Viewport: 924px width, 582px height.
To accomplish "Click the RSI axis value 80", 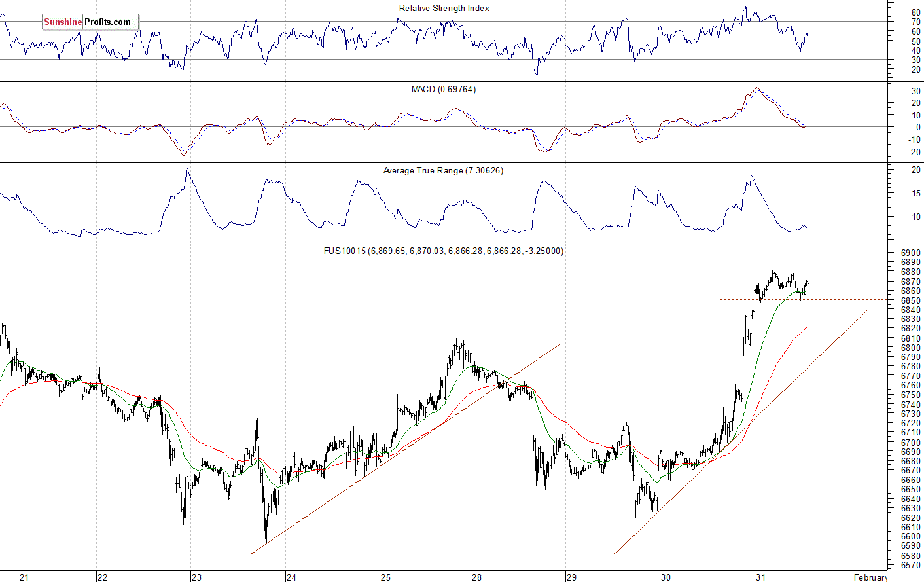I will pyautogui.click(x=915, y=12).
